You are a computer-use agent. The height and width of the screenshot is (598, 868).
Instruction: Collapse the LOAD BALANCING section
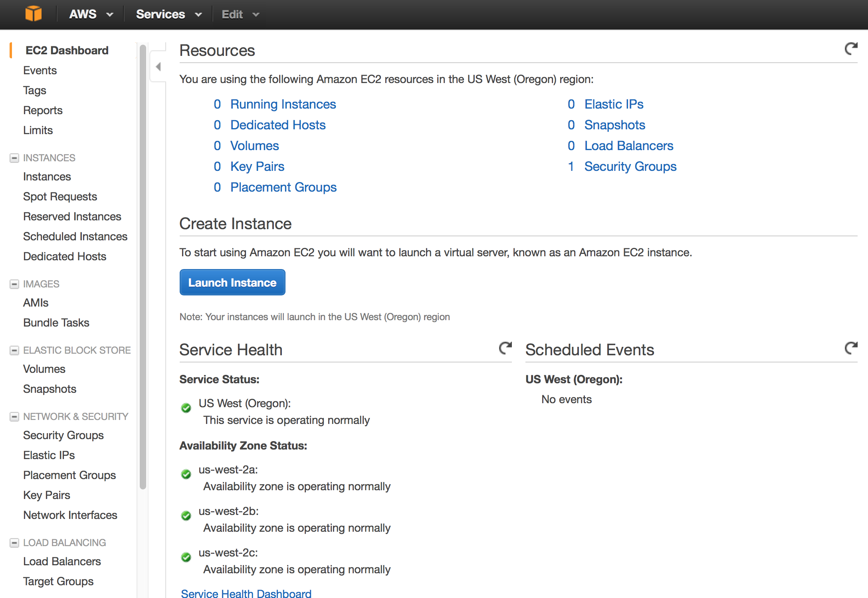click(14, 543)
